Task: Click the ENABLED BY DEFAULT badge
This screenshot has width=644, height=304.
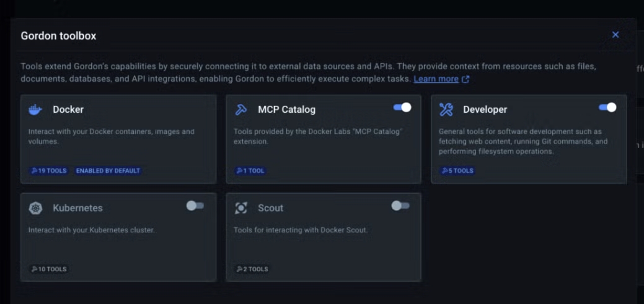Action: coord(108,171)
